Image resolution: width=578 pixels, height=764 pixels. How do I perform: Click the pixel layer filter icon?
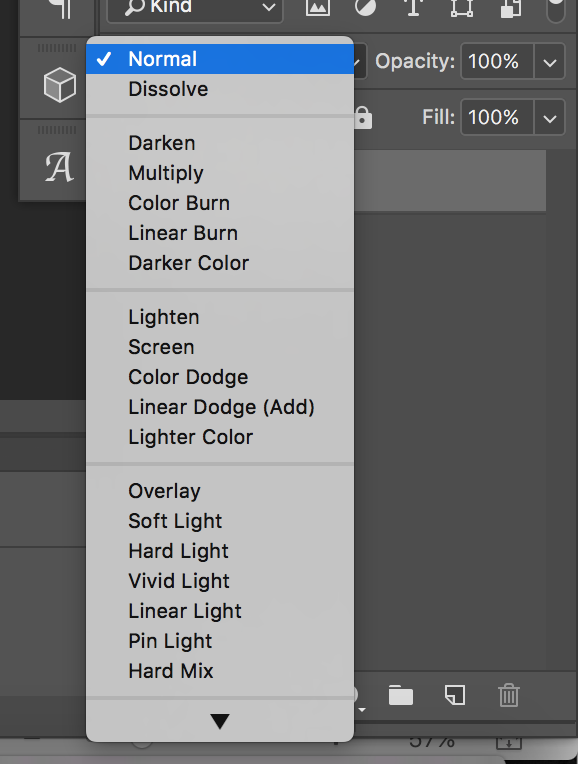pos(318,7)
